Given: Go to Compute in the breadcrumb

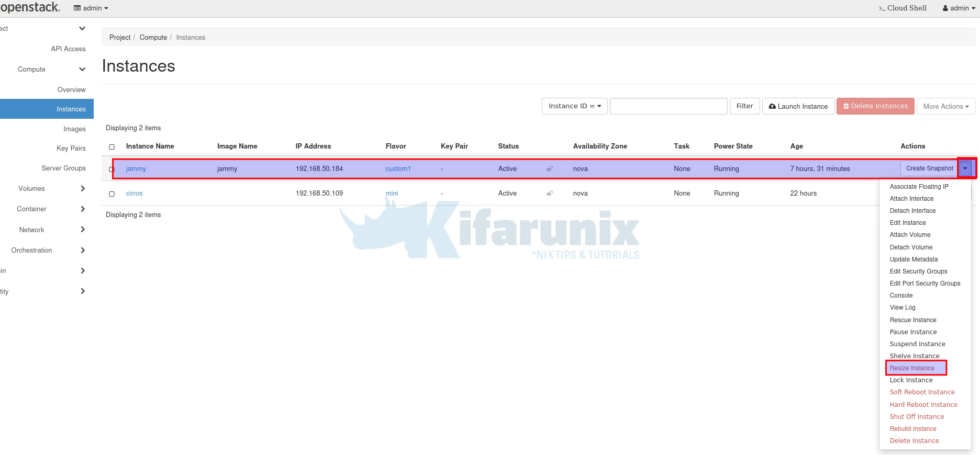Looking at the screenshot, I should [x=153, y=38].
